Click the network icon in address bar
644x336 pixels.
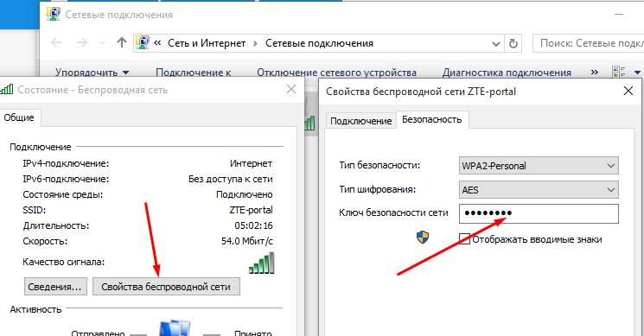[x=143, y=42]
